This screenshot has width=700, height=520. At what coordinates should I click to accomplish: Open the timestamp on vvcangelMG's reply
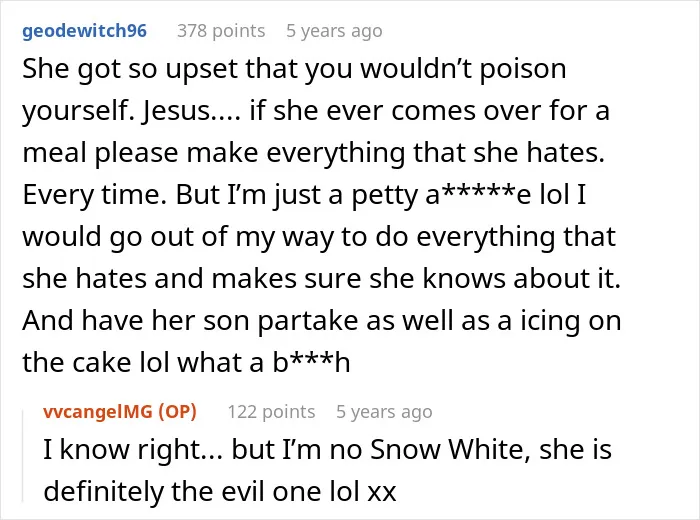click(x=384, y=412)
